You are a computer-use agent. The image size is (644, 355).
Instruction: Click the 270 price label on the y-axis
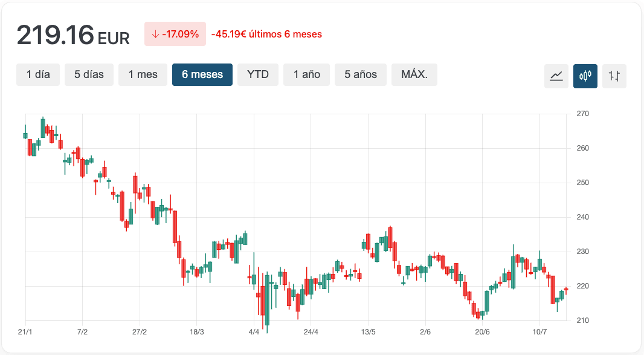[x=582, y=114]
